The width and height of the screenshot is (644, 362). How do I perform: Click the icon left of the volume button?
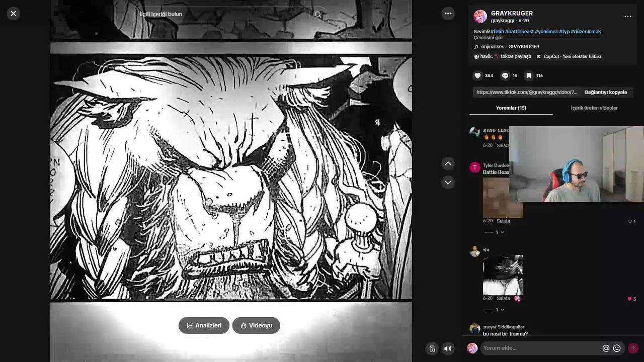coord(432,348)
